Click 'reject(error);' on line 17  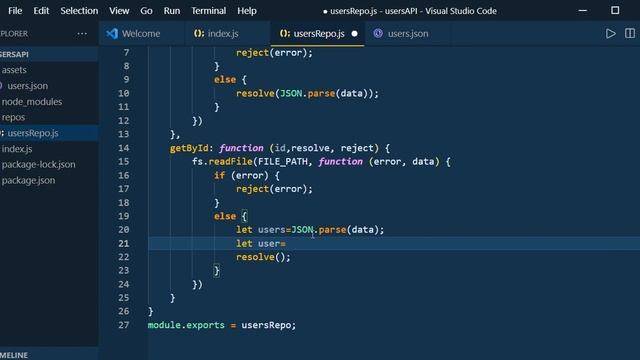274,189
